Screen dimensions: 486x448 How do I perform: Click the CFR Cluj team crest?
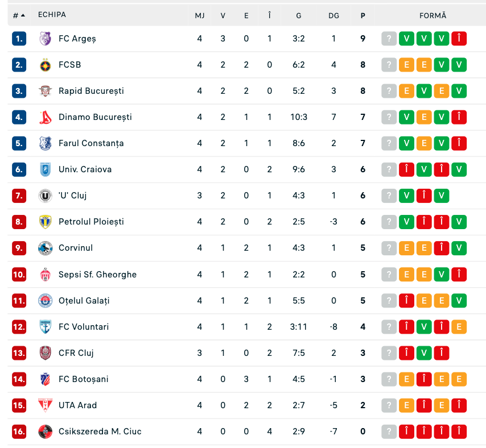pos(46,353)
